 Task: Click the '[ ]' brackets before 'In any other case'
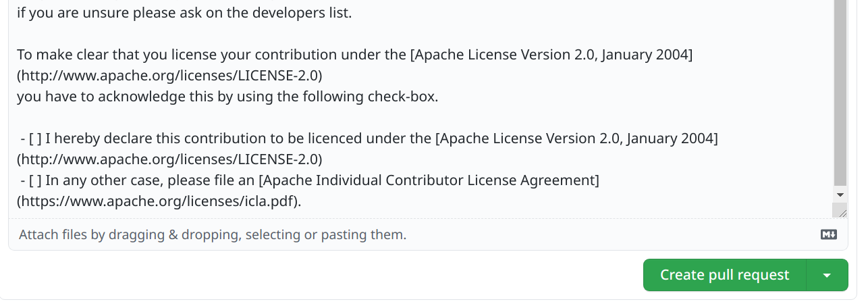[x=35, y=180]
